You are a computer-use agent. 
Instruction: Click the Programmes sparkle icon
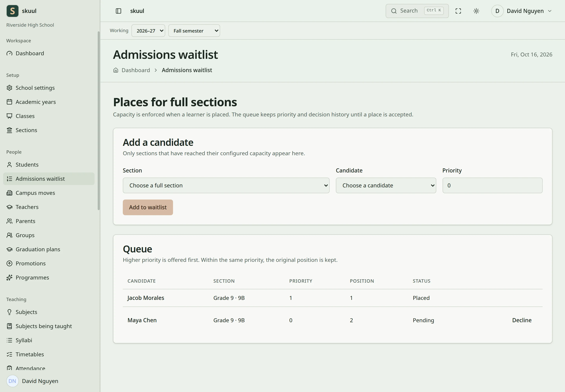[x=9, y=278]
